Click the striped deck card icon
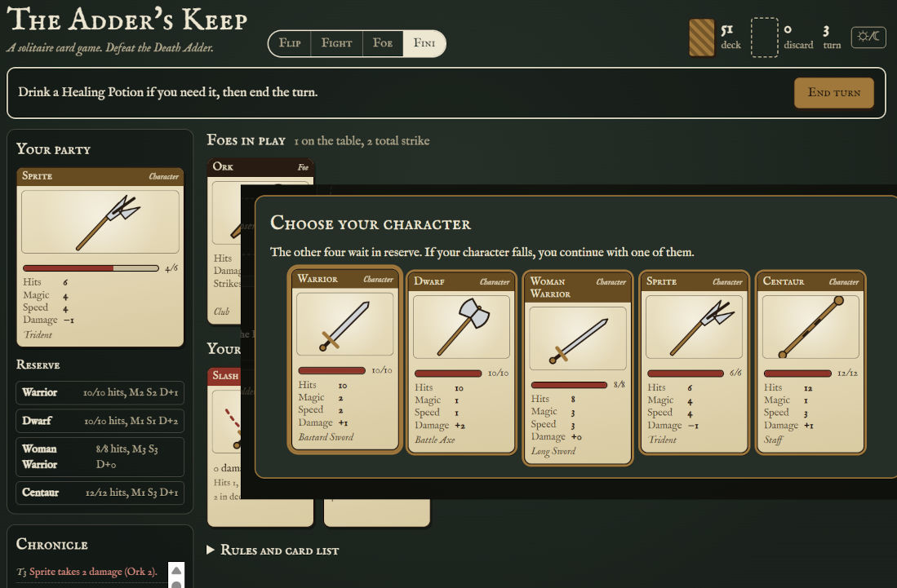This screenshot has height=588, width=897. tap(702, 38)
